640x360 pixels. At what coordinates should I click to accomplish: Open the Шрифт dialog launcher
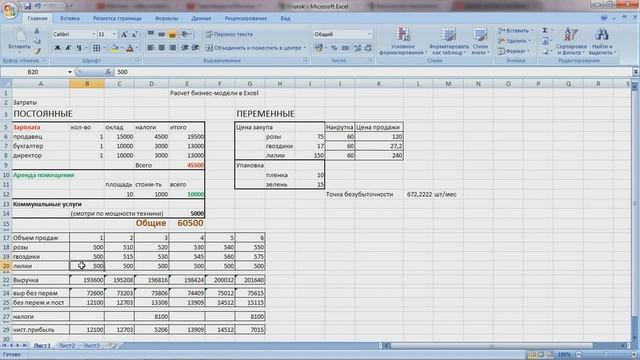coord(138,60)
